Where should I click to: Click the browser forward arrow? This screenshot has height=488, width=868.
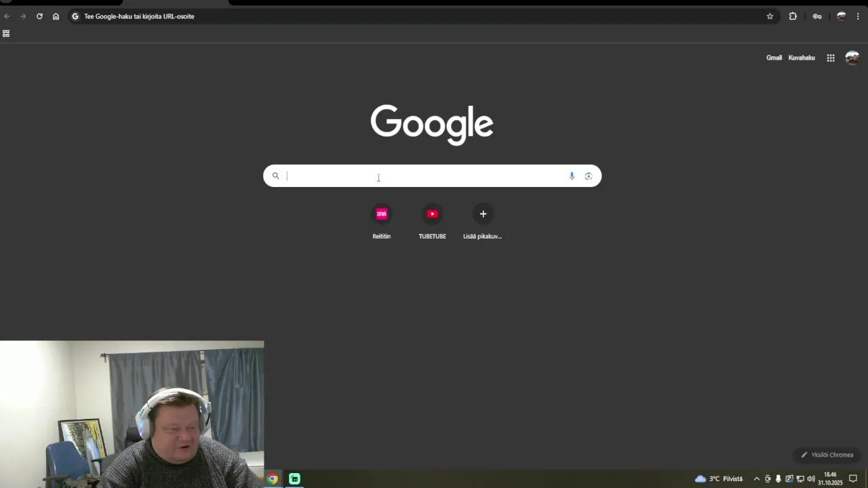tap(23, 16)
